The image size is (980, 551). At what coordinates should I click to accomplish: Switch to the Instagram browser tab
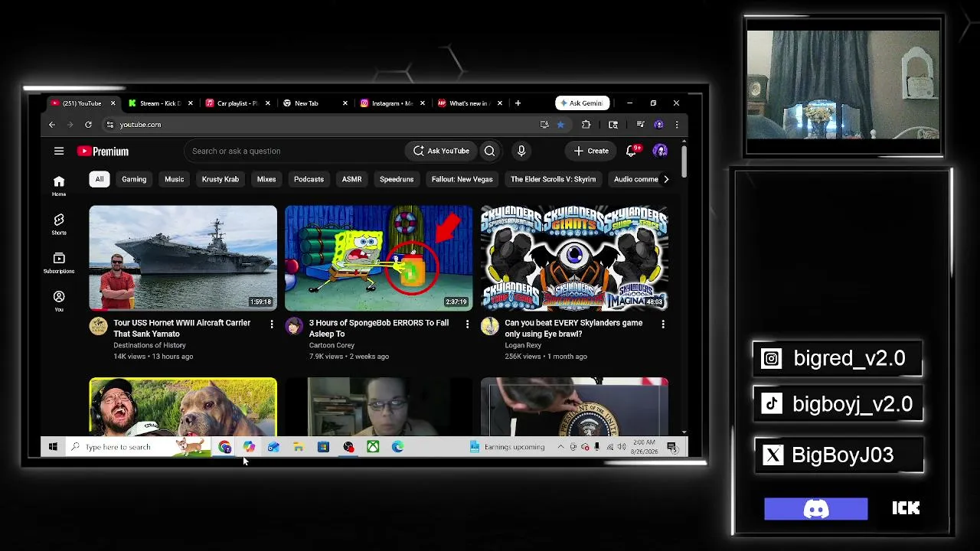392,103
